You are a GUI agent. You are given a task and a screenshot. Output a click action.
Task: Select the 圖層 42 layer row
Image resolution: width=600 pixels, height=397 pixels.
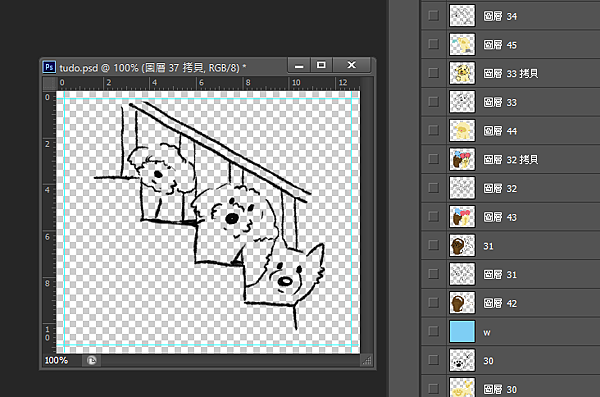[x=510, y=303]
